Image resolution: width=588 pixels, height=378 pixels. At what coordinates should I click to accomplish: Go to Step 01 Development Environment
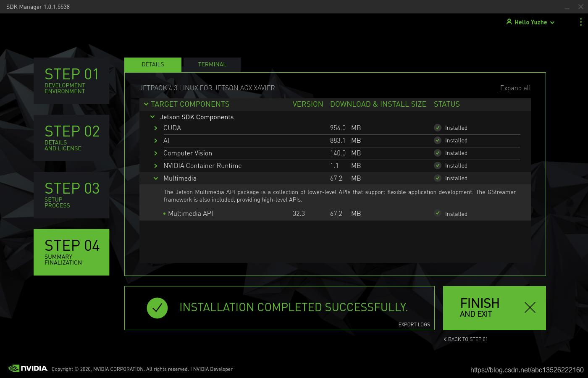(x=71, y=81)
